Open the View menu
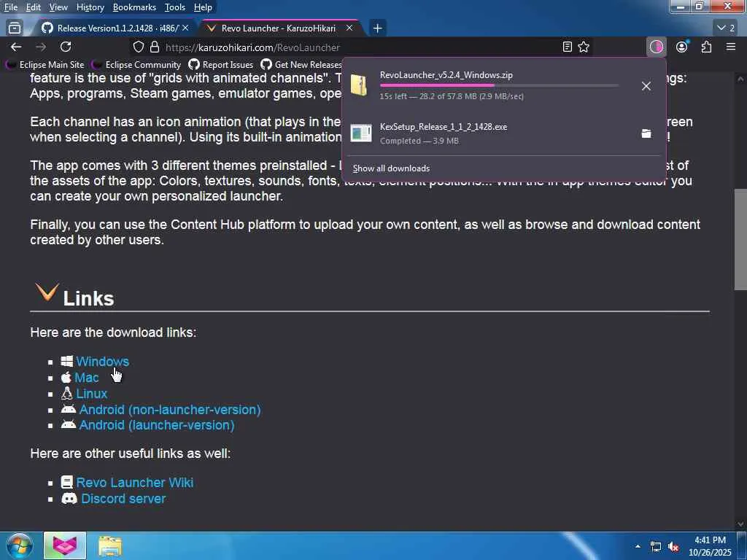The width and height of the screenshot is (747, 560). (x=58, y=7)
